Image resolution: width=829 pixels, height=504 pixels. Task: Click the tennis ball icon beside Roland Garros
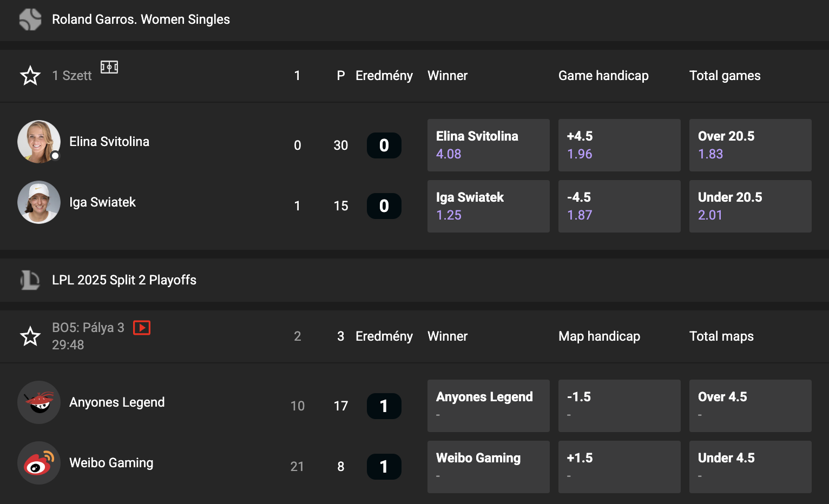[30, 19]
